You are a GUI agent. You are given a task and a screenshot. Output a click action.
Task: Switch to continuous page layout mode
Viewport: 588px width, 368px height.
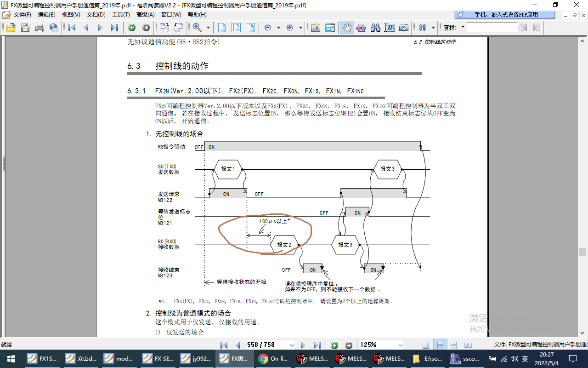(x=440, y=345)
